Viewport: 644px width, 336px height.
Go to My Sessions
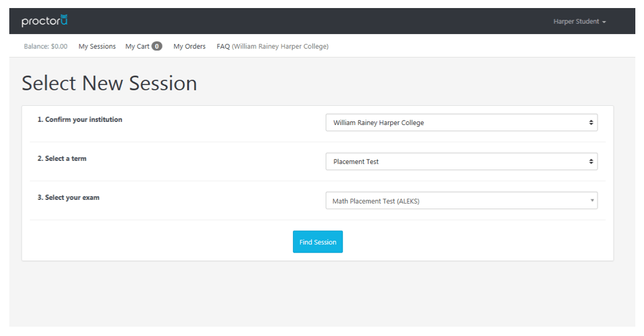(97, 46)
